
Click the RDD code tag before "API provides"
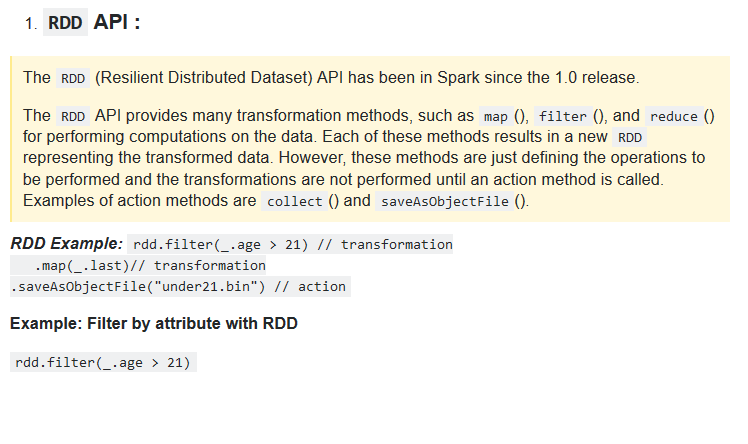(73, 116)
